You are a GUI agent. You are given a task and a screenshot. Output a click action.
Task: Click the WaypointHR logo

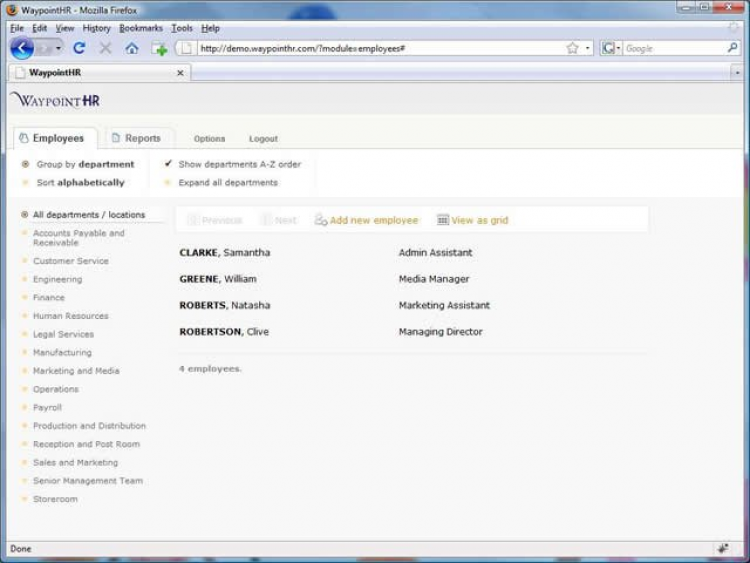[x=55, y=100]
